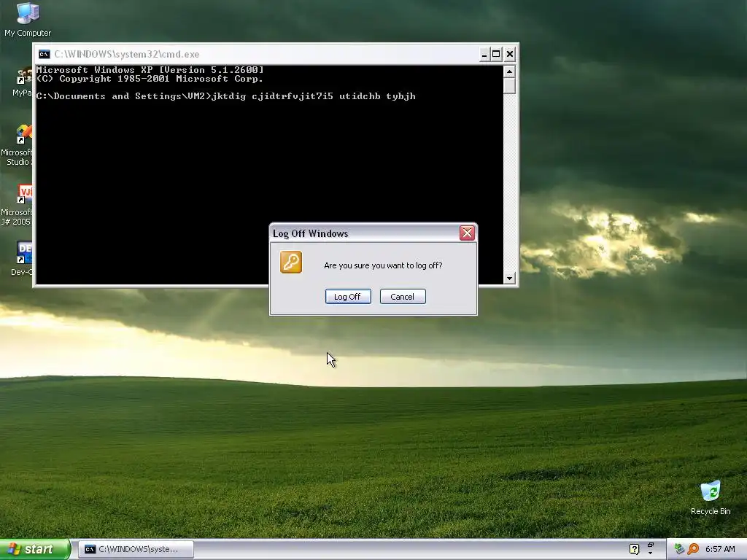The image size is (747, 560).
Task: Confirm with the Log Off button
Action: 348,297
